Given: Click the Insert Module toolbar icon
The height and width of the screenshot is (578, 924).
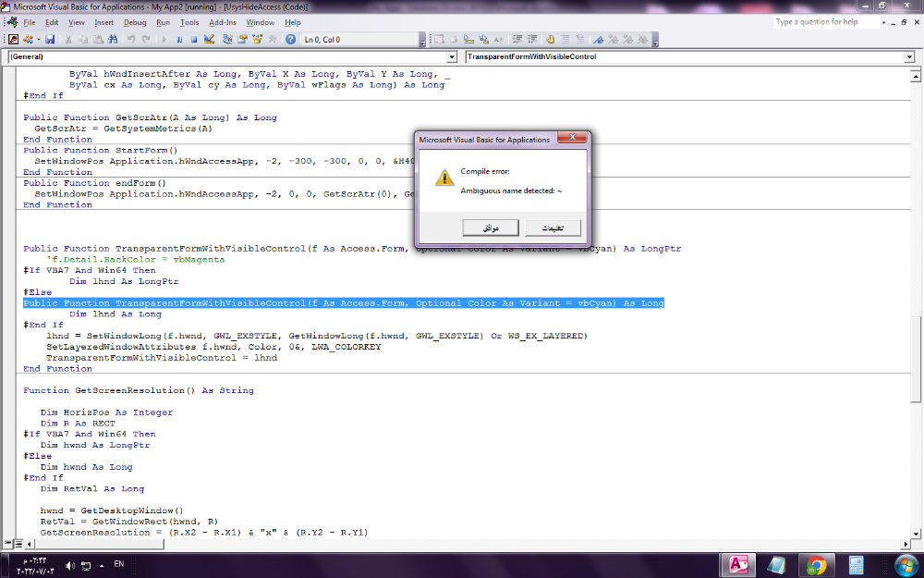Looking at the screenshot, I should click(28, 40).
